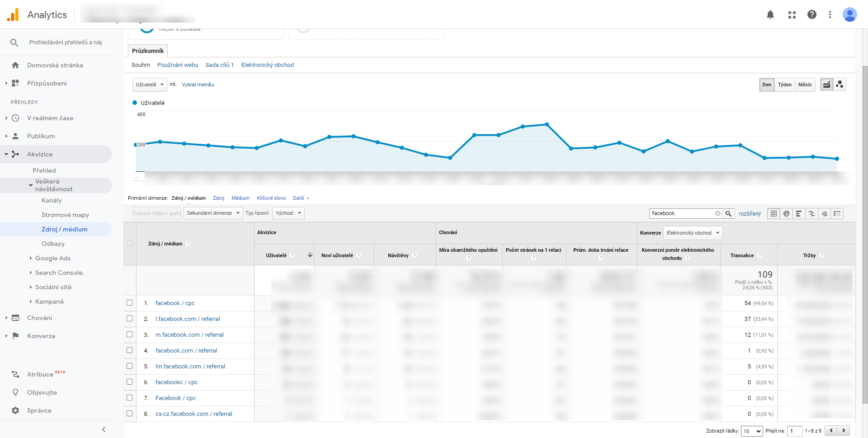Check the facebook.com / referral row checkbox
This screenshot has height=438, width=868.
tap(129, 350)
